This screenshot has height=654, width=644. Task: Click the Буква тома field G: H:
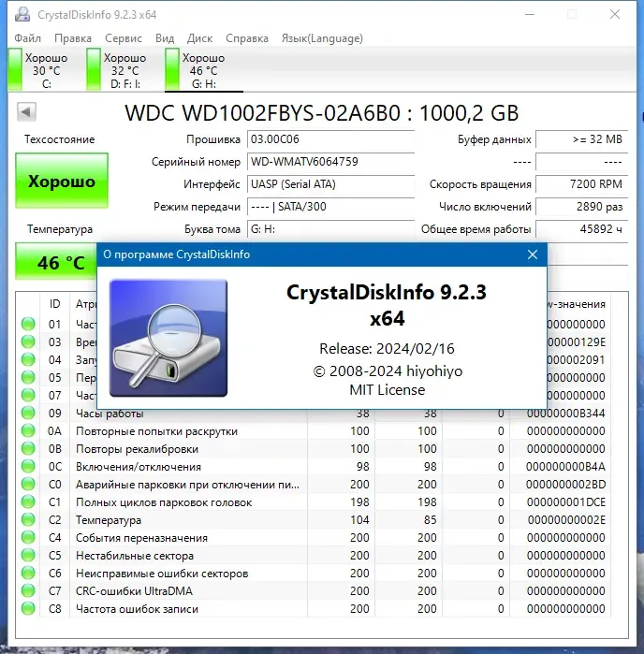[x=330, y=229]
